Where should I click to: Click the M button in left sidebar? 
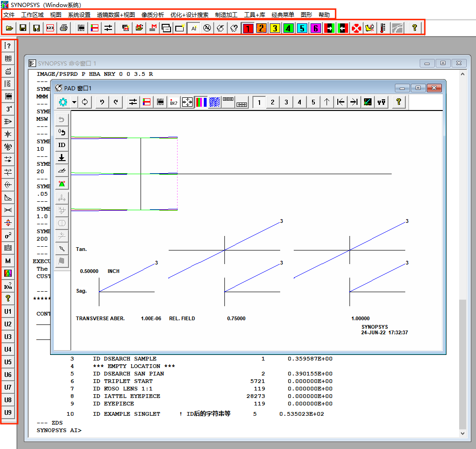click(x=8, y=261)
